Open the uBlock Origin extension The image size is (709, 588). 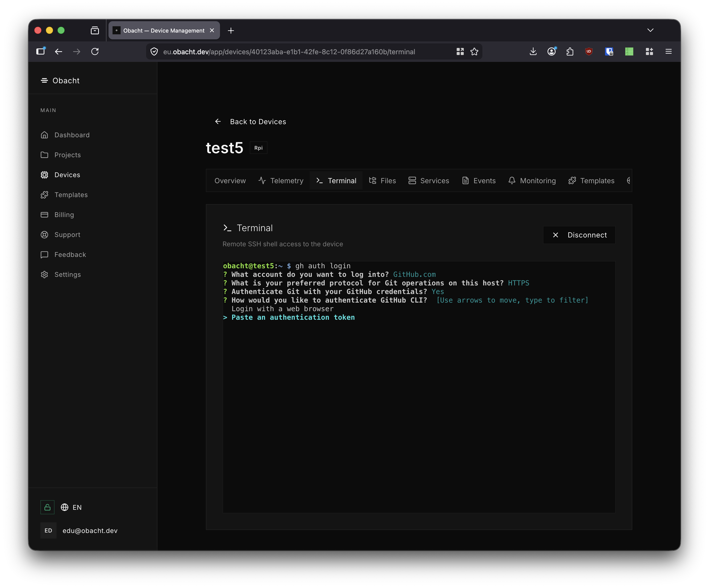tap(589, 52)
